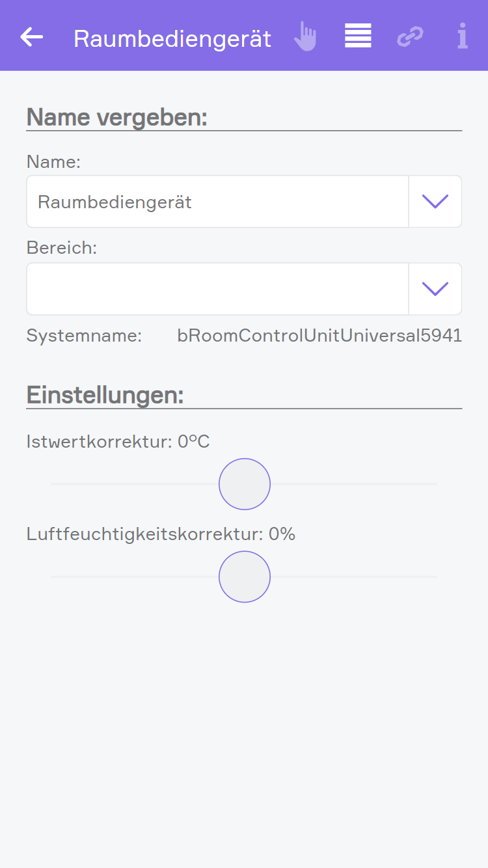Show device info via the i icon
Image resolution: width=488 pixels, height=868 pixels.
coord(462,36)
